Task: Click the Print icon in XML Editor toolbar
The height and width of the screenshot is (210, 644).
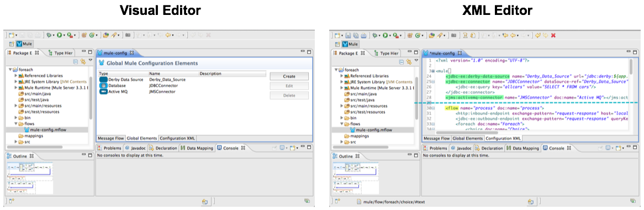Action: point(363,36)
